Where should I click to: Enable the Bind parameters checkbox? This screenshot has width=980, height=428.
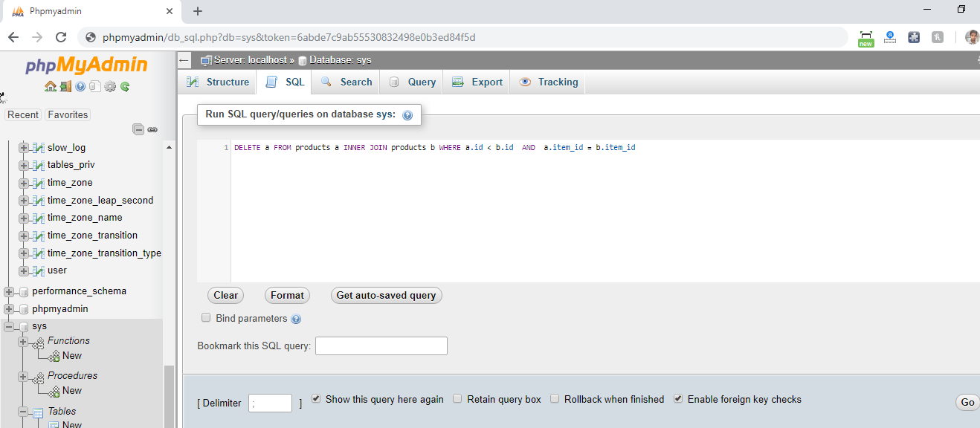[206, 318]
